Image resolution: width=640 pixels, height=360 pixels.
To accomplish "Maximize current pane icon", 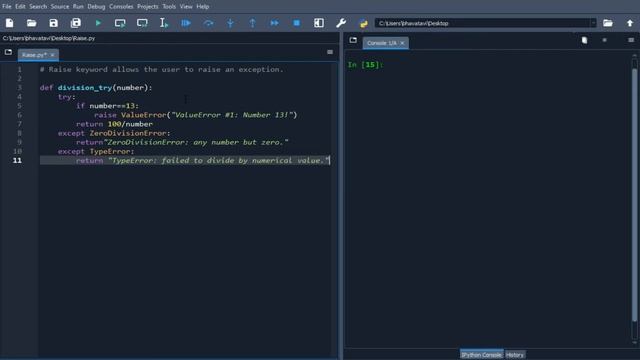I will point(319,23).
